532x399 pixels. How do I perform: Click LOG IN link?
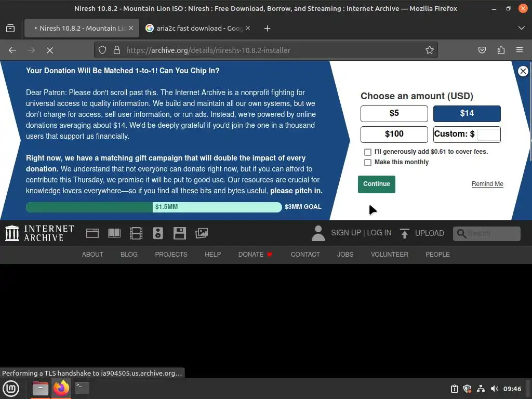(x=379, y=233)
